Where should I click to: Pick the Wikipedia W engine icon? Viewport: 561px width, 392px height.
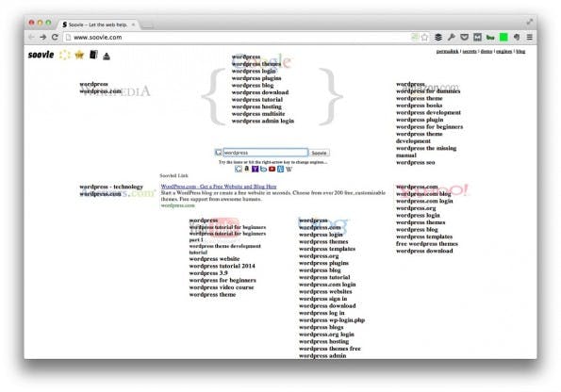click(x=289, y=170)
